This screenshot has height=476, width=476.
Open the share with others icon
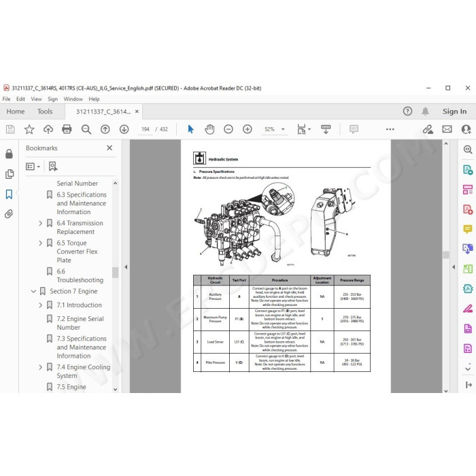(x=466, y=129)
